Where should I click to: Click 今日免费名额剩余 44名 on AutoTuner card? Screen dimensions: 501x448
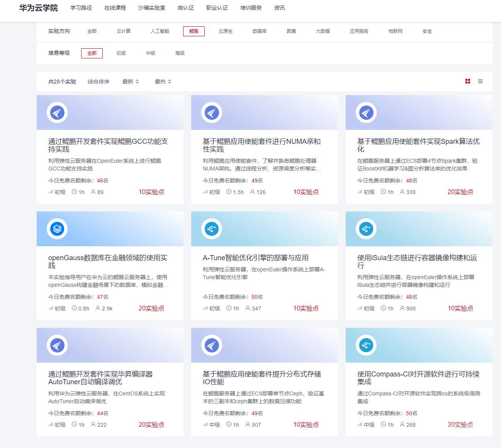pos(78,413)
